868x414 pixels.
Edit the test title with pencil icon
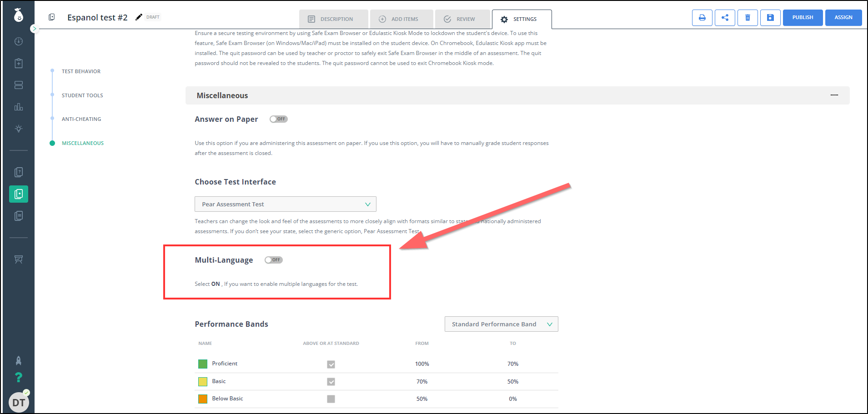point(139,17)
